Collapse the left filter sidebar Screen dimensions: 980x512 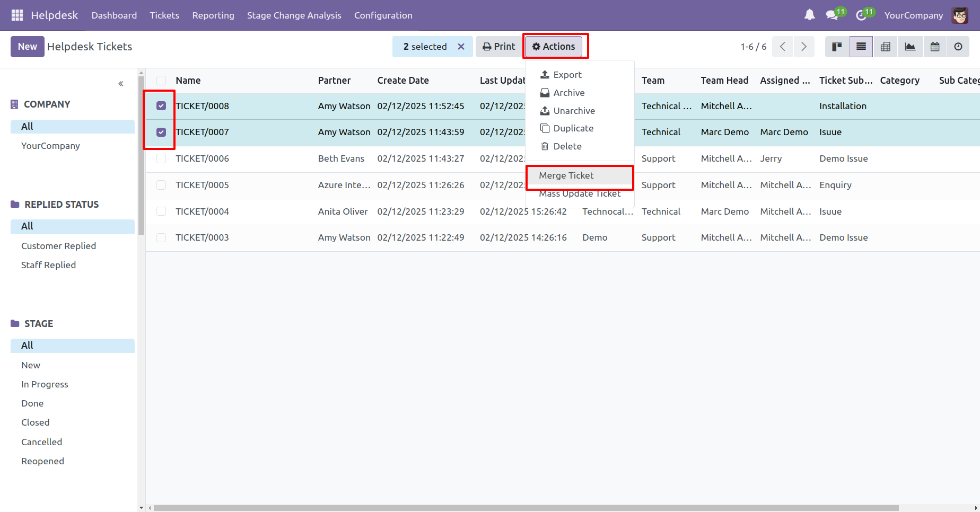click(x=121, y=84)
